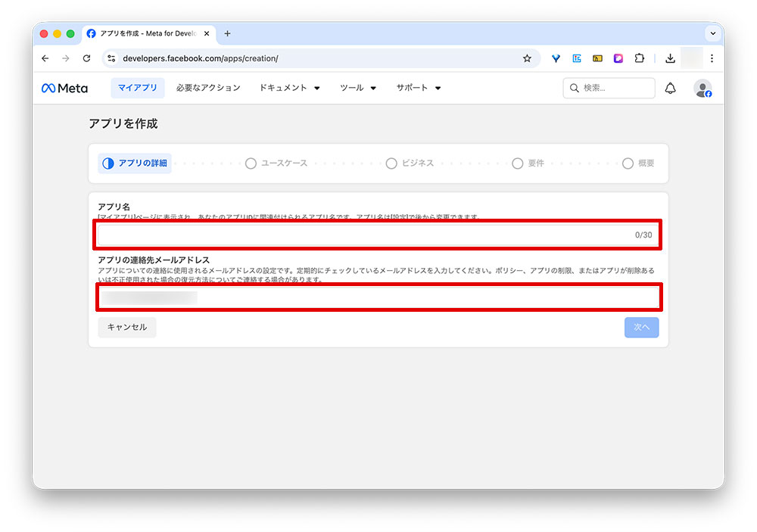The height and width of the screenshot is (532, 757).
Task: Click the キャンセル button
Action: (126, 327)
